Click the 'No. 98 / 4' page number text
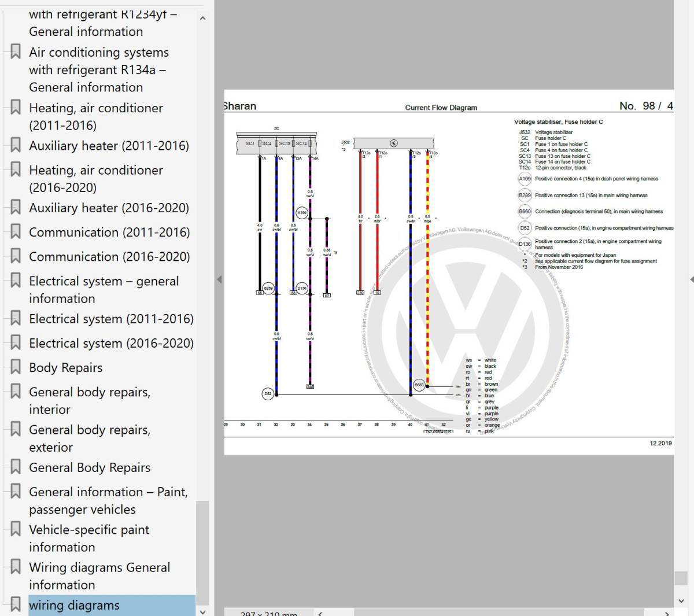 pos(646,106)
